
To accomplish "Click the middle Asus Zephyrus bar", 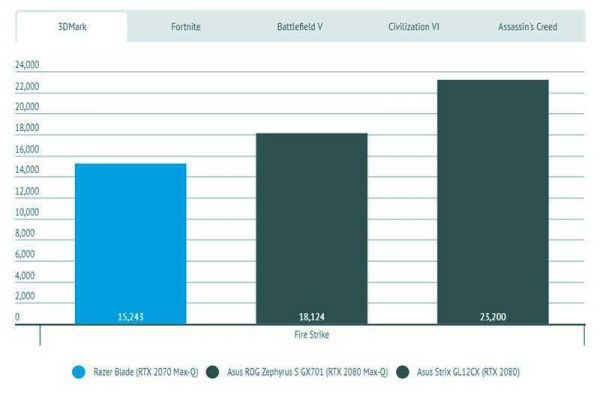I will tap(311, 228).
